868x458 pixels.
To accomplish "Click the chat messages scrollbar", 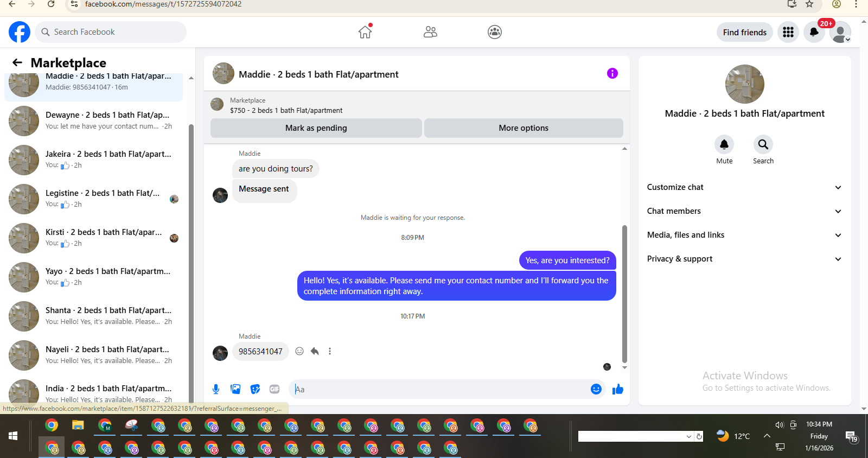I will pos(624,293).
